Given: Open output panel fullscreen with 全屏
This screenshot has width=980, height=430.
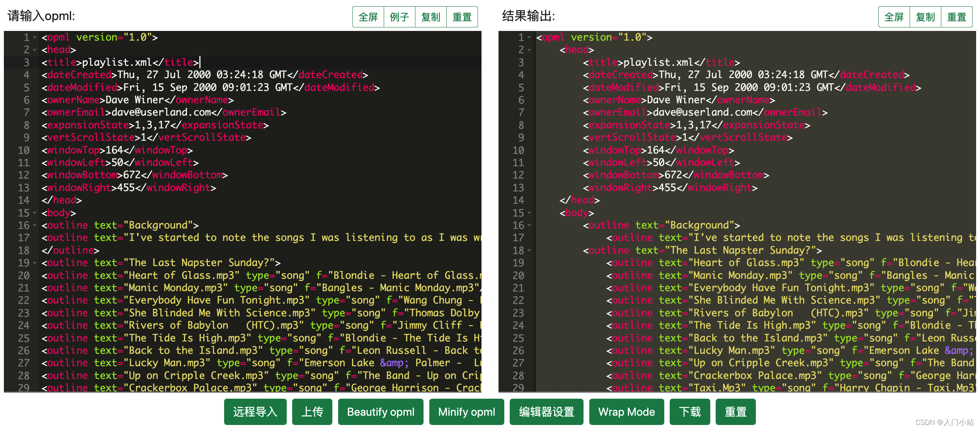Looking at the screenshot, I should click(894, 17).
